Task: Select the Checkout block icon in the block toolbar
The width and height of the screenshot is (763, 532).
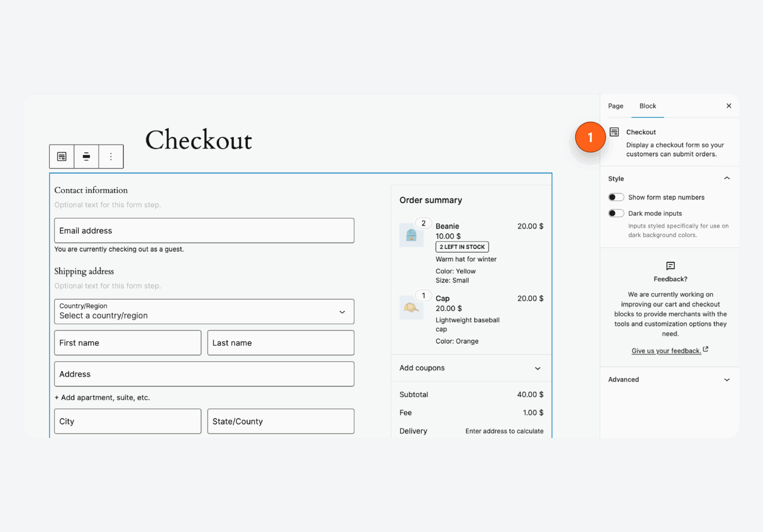Action: [61, 156]
